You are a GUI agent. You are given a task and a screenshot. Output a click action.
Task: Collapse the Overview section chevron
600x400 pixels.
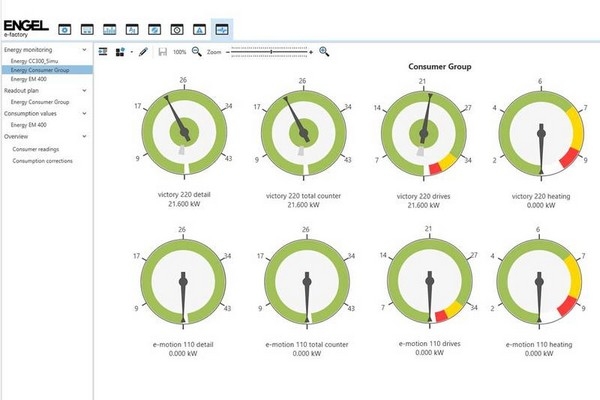pos(85,136)
